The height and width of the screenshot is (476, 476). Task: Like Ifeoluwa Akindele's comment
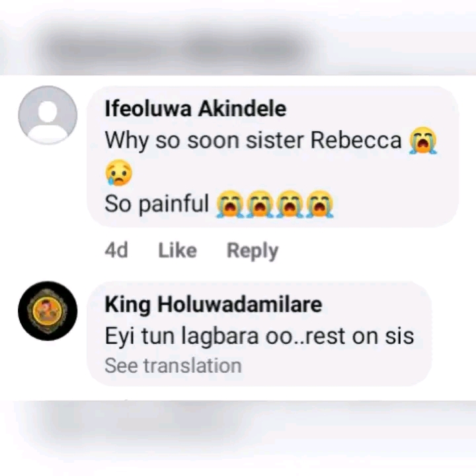[177, 251]
